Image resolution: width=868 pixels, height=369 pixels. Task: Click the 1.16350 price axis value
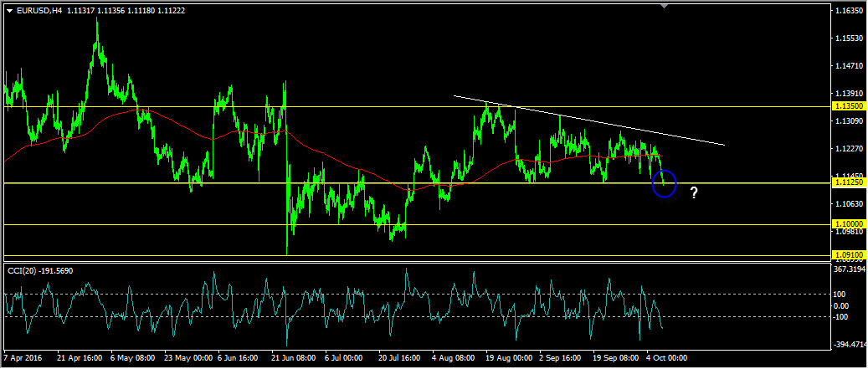pyautogui.click(x=851, y=11)
